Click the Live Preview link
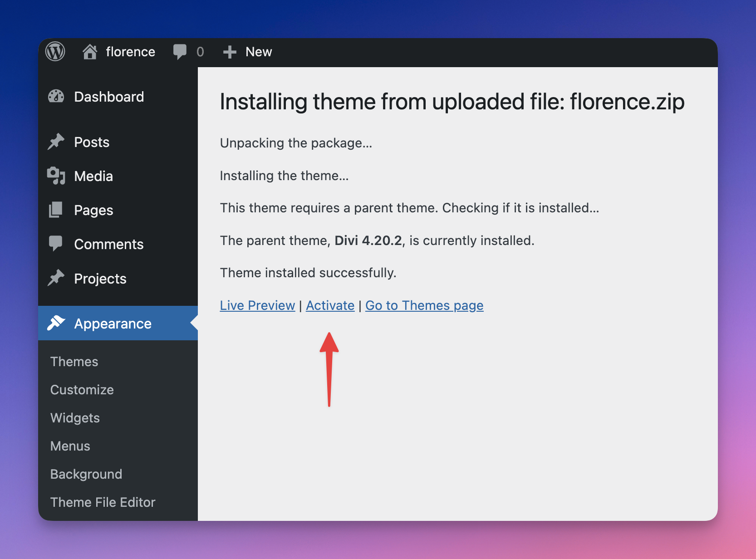The width and height of the screenshot is (756, 559). pyautogui.click(x=257, y=305)
